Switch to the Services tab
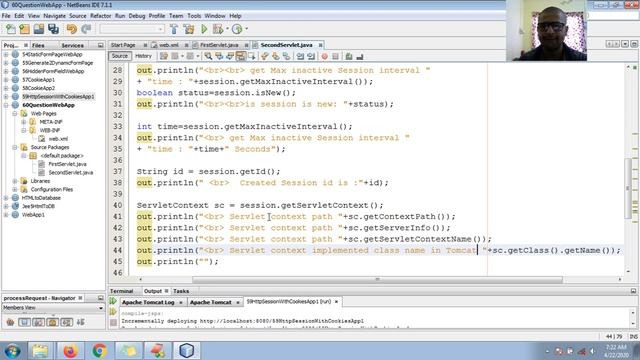The height and width of the screenshot is (360, 640). click(x=72, y=45)
